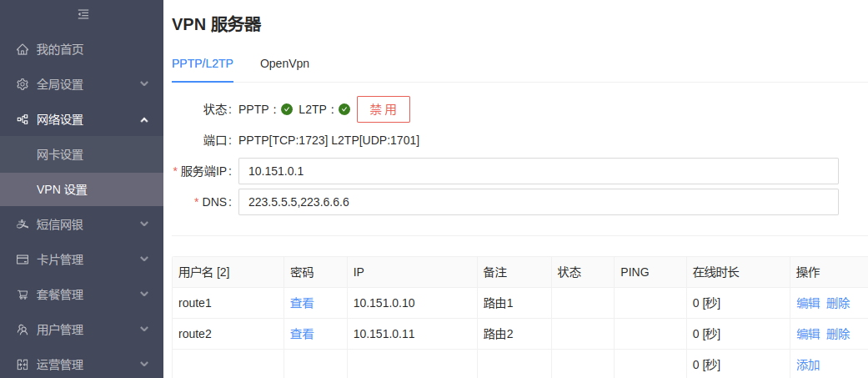Open the 网卡设置 submenu item
Image resolution: width=868 pixels, height=378 pixels.
tap(60, 154)
